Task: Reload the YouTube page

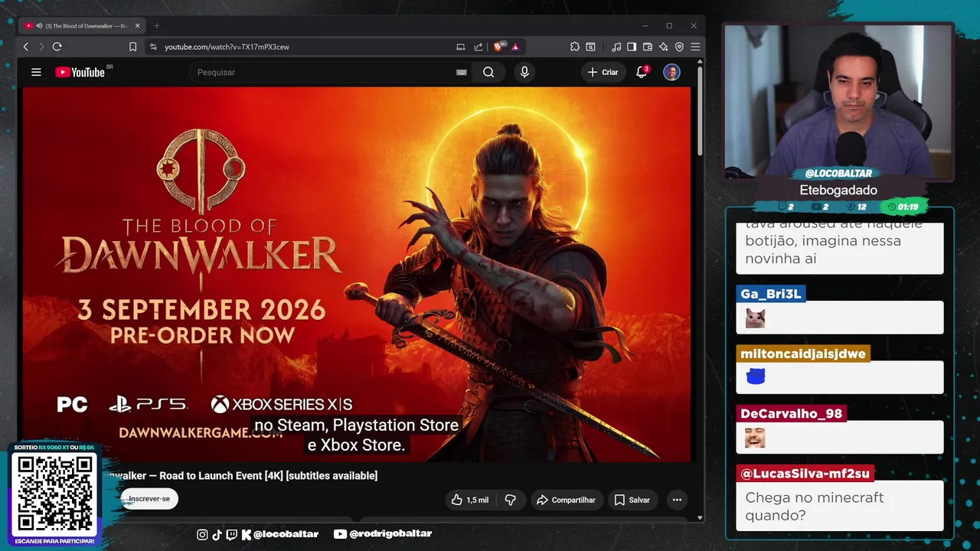Action: coord(57,47)
